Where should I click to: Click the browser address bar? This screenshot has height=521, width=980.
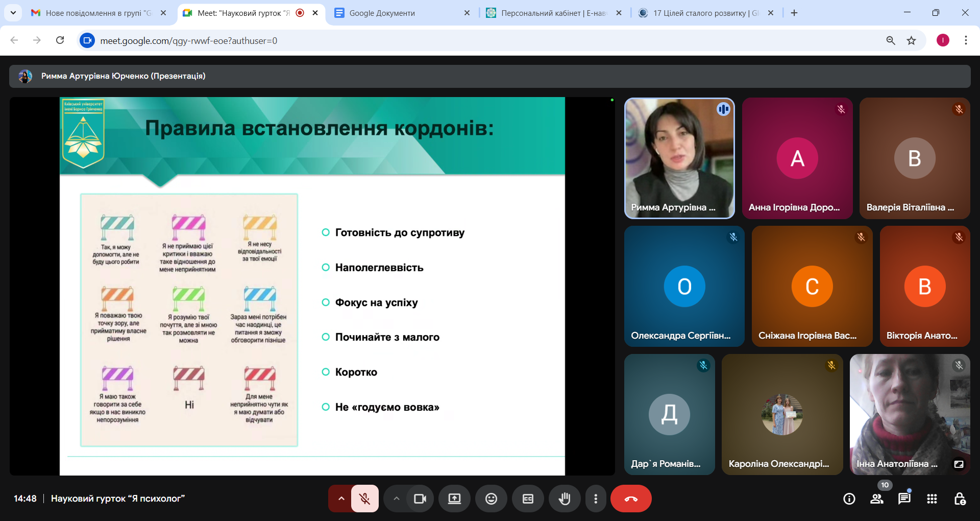pyautogui.click(x=306, y=40)
